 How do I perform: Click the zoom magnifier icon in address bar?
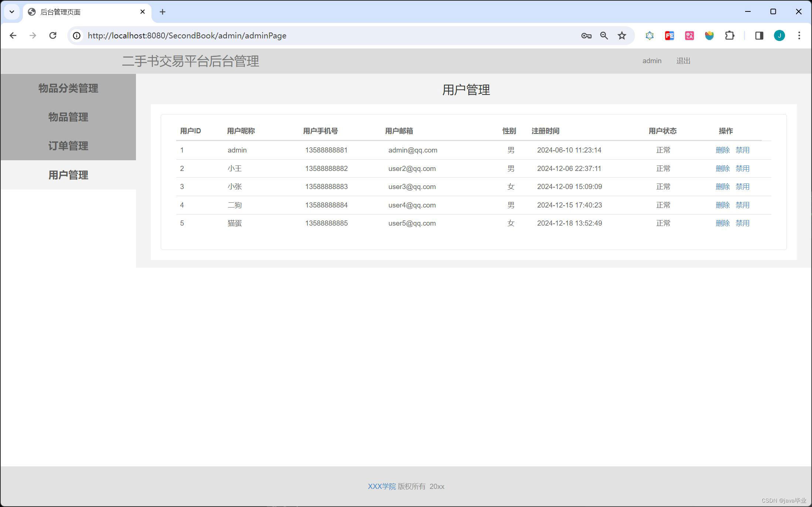point(604,35)
